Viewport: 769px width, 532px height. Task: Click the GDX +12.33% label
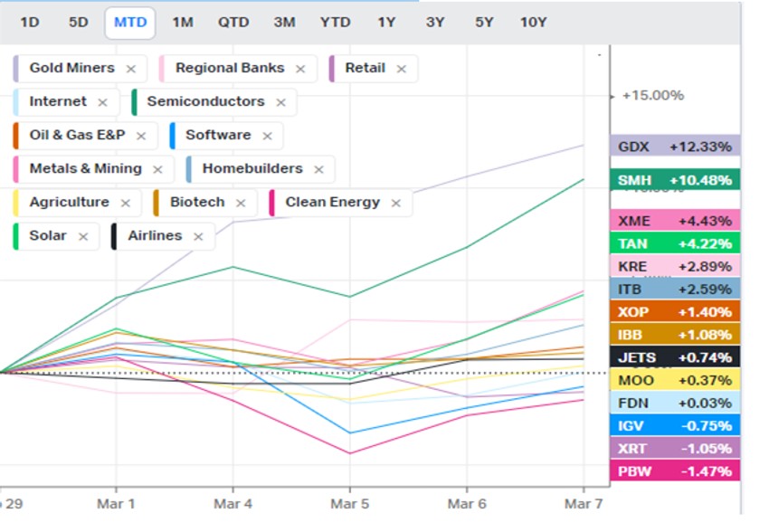coord(675,147)
